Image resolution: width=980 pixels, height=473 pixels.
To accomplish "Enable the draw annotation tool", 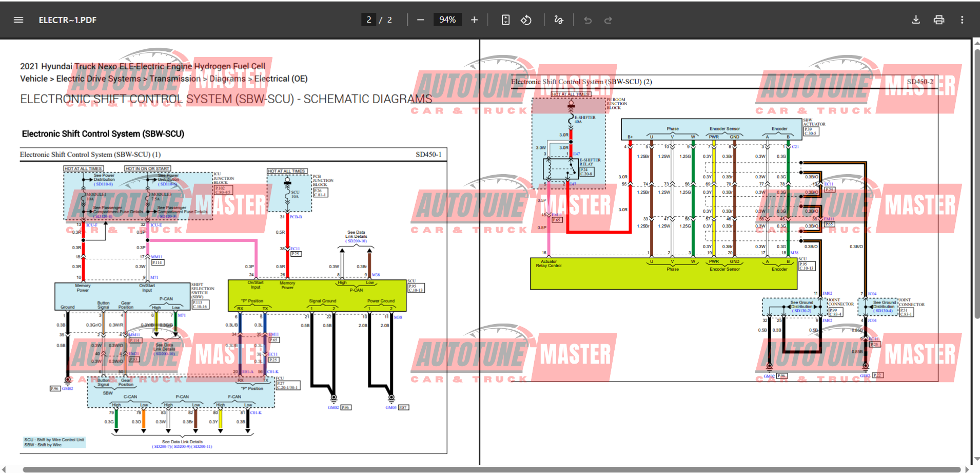I will tap(559, 20).
